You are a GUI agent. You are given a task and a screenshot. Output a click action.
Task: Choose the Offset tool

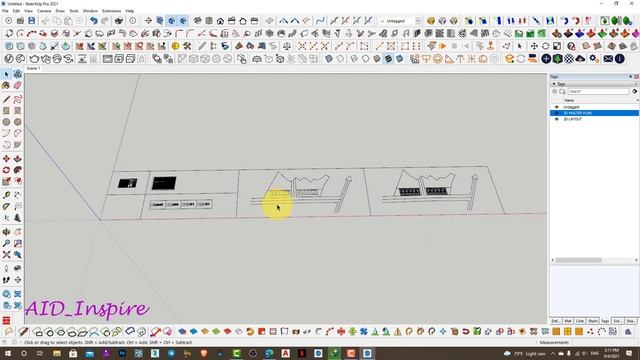click(x=18, y=181)
